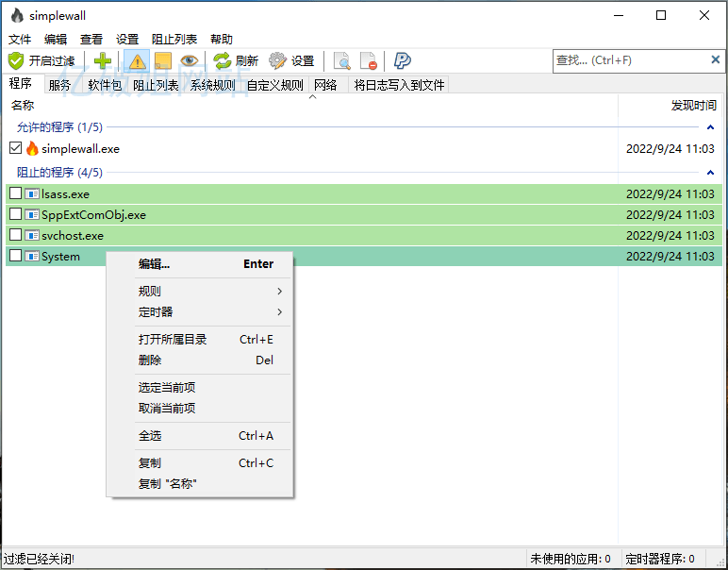Switch to the 阻止列表 tab
Viewport: 728px width, 570px height.
[156, 85]
